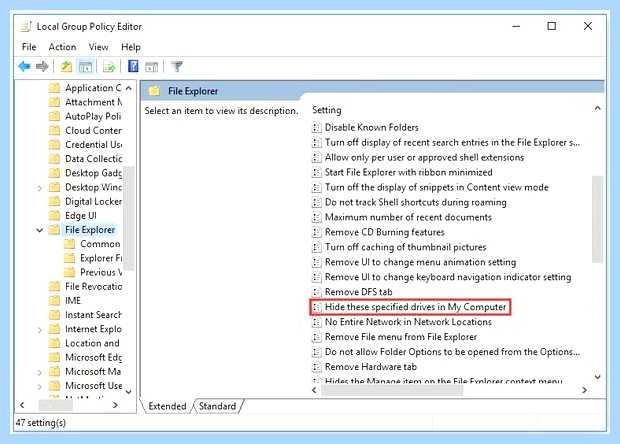The width and height of the screenshot is (620, 444).
Task: Expand the Microsoft Ma tree node
Action: [40, 372]
